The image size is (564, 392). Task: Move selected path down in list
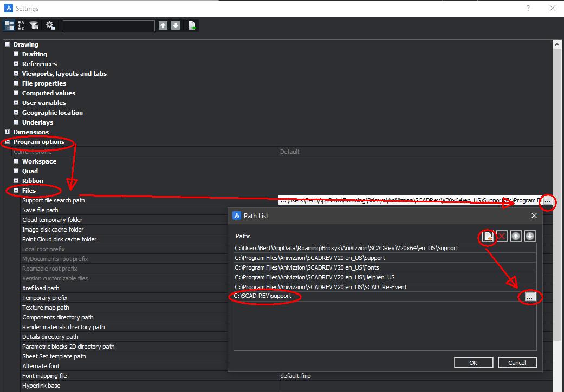pos(530,236)
